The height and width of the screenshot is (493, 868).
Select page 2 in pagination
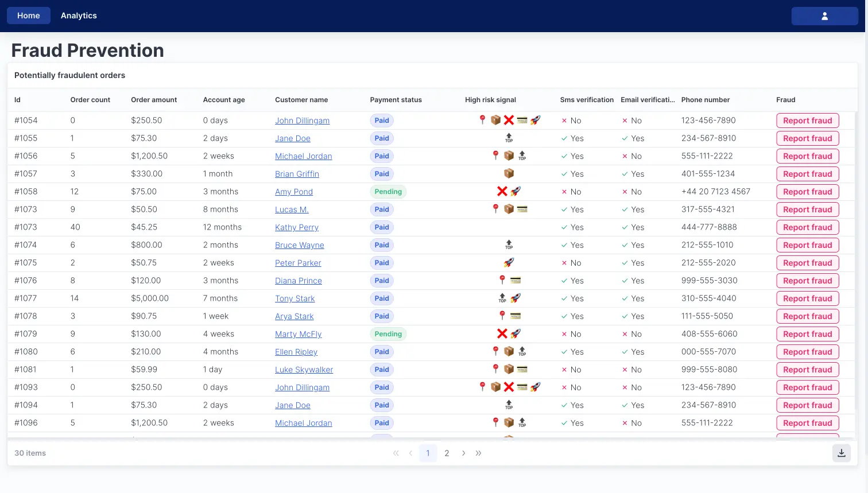[x=447, y=453]
